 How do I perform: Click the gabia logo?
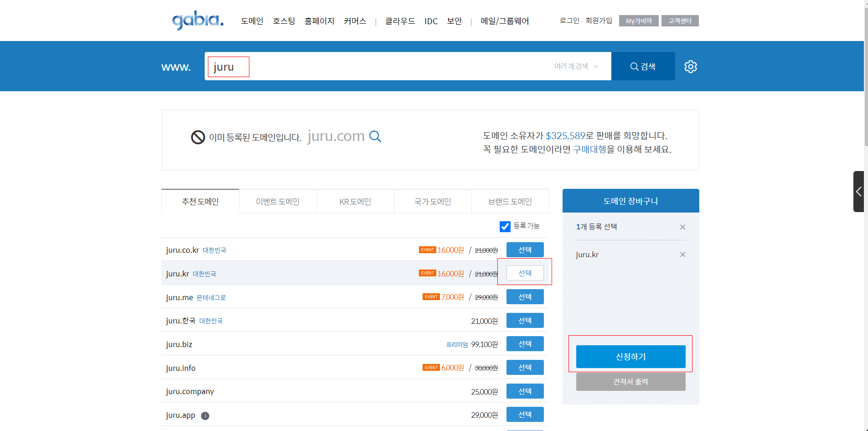tap(197, 21)
